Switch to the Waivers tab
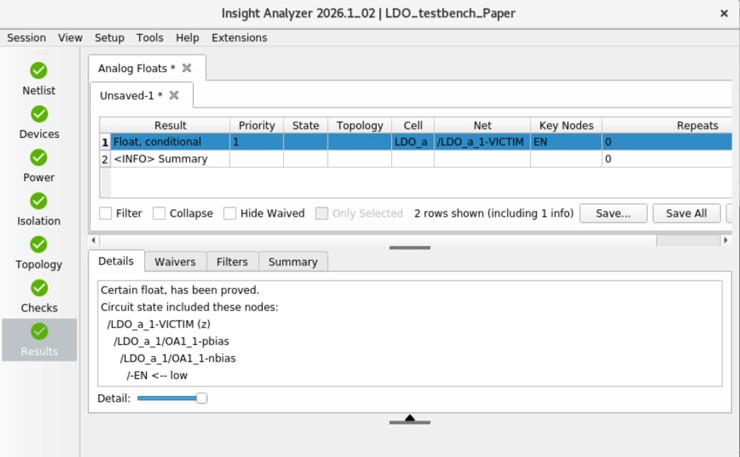The width and height of the screenshot is (740, 457). 175,262
